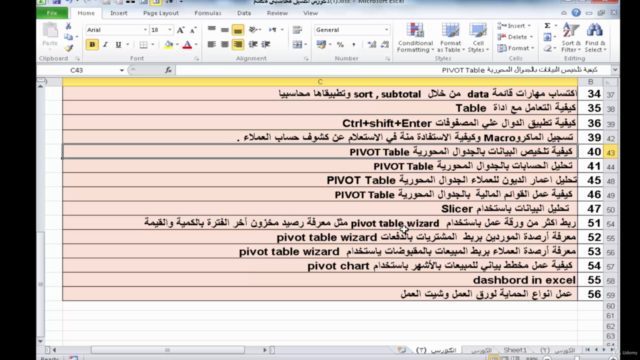Click Delete button in Cells group
This screenshot has height=360, width=640.
515,37
